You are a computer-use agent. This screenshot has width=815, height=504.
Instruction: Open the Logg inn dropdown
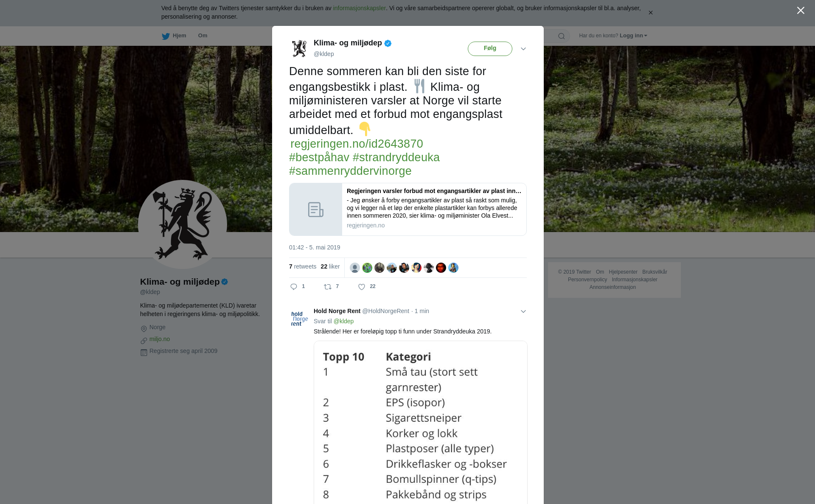pos(633,36)
